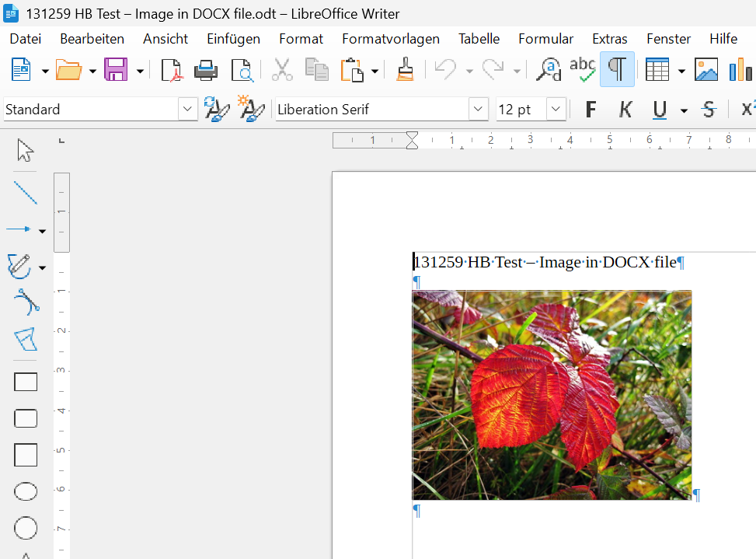Screen dimensions: 756x559
Task: Open the Einfügen menu
Action: click(x=233, y=39)
